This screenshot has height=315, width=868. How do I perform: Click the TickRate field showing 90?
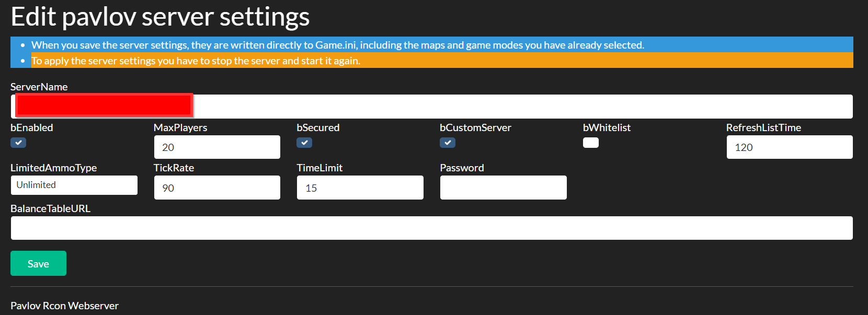(217, 188)
